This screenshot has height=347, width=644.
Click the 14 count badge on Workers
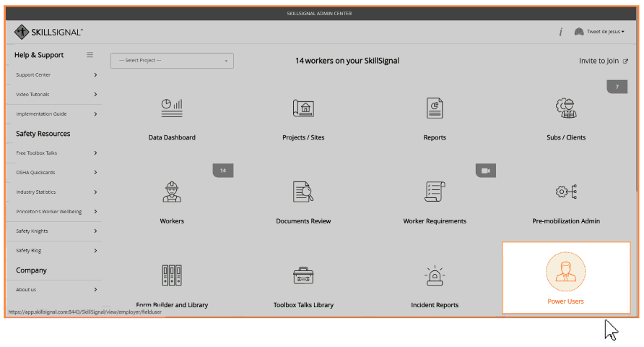223,171
